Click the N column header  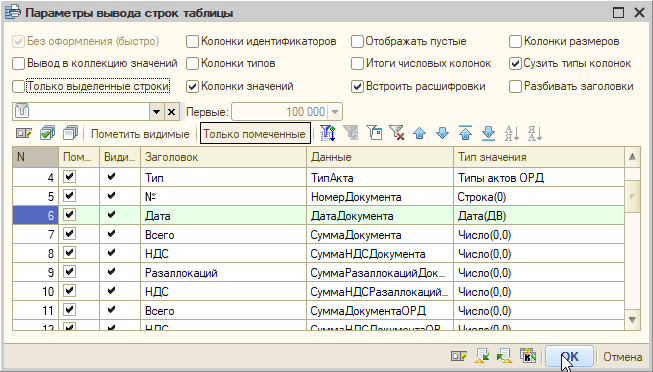click(x=35, y=157)
